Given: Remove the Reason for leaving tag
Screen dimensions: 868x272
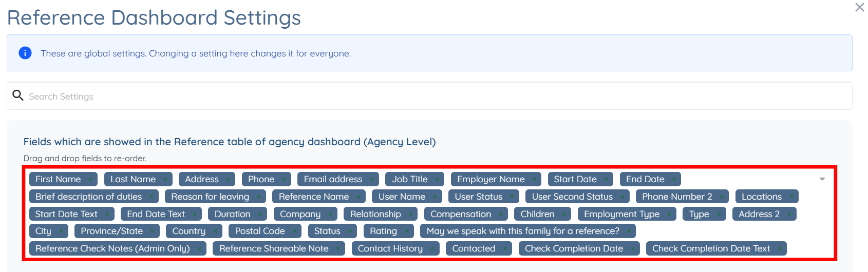Looking at the screenshot, I should click(259, 197).
